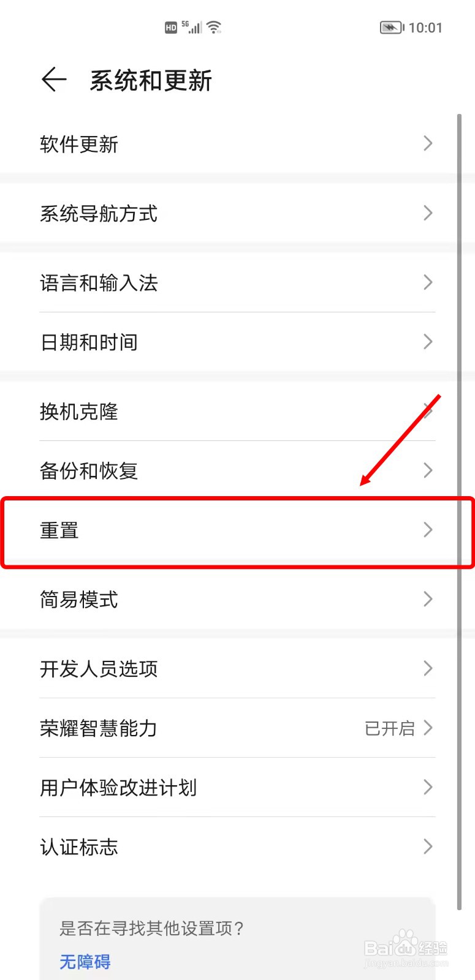The width and height of the screenshot is (475, 980).
Task: Open 用户体验改进计划
Action: (x=237, y=787)
